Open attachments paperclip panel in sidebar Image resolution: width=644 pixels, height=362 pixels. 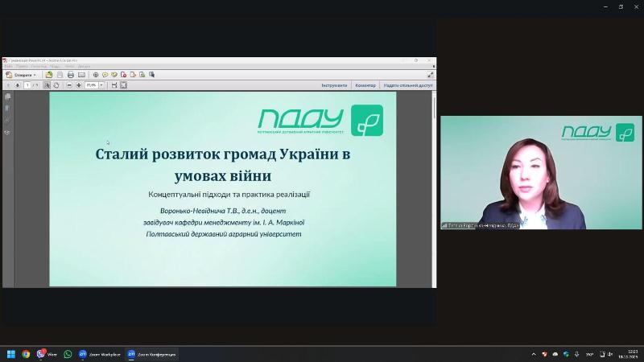pyautogui.click(x=8, y=121)
